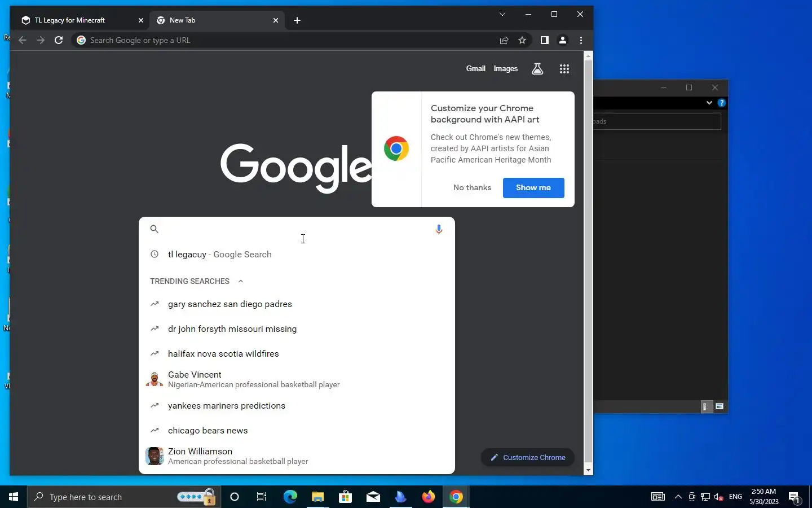
Task: Open ENG language indicator
Action: point(735,497)
